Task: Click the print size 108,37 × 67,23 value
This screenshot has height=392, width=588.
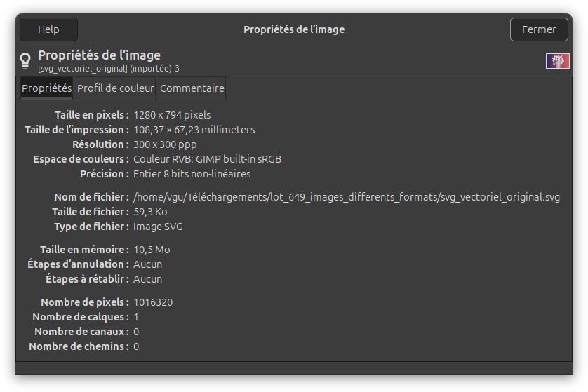Action: [x=194, y=130]
